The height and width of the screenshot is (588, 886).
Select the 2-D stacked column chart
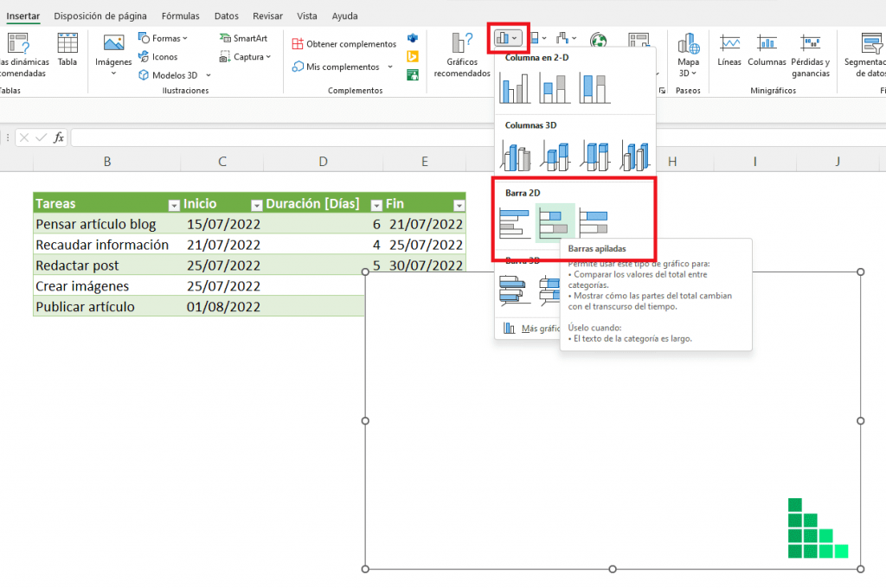[x=555, y=88]
